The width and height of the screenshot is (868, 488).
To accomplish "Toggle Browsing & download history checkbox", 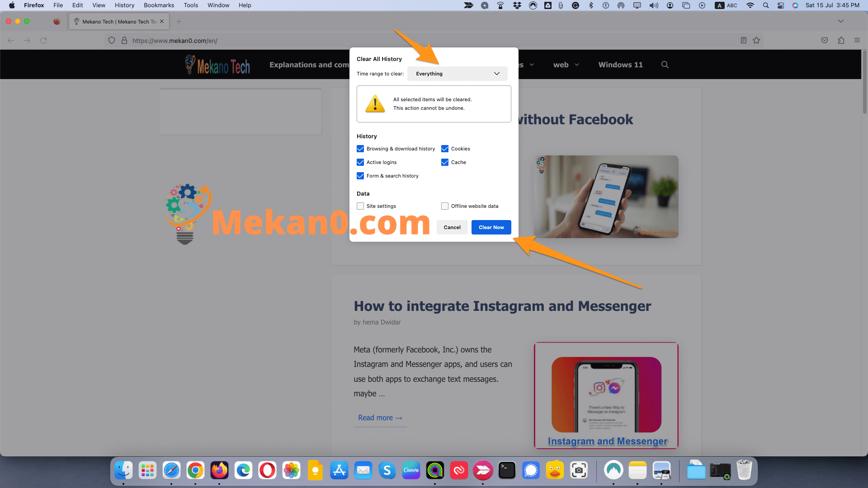I will click(x=361, y=148).
